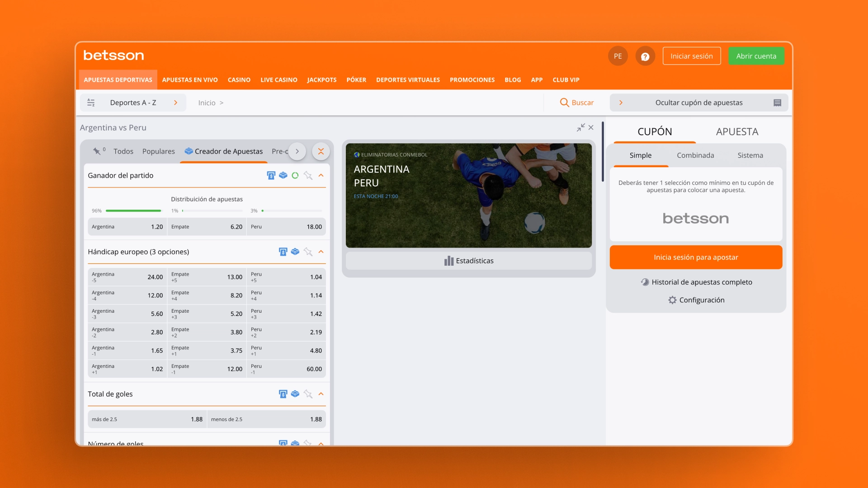Open the APUESTAS EN VIVO menu
The height and width of the screenshot is (488, 868).
(x=190, y=80)
